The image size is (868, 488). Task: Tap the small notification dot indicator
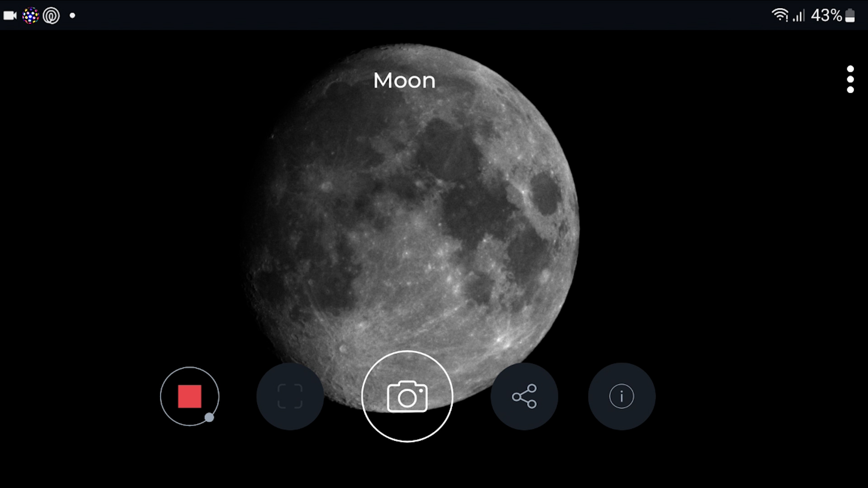tap(72, 15)
